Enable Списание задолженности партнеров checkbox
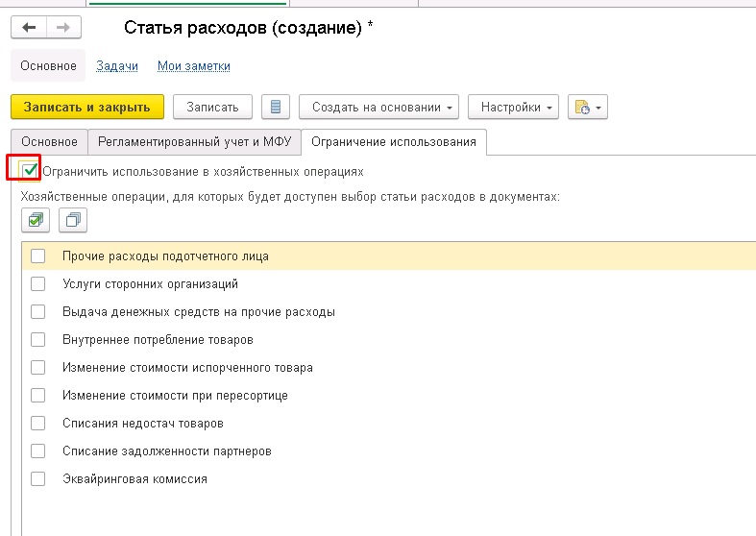This screenshot has height=536, width=756. [x=37, y=451]
